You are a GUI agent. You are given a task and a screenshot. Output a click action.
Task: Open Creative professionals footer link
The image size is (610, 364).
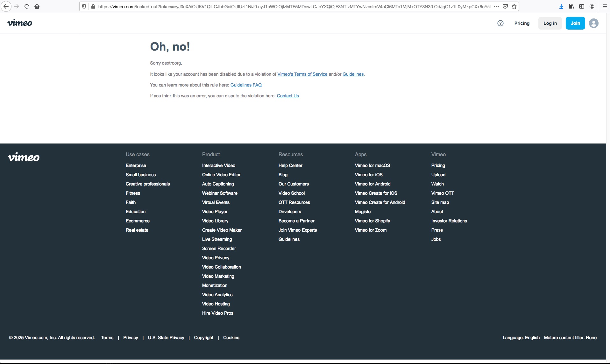click(148, 184)
